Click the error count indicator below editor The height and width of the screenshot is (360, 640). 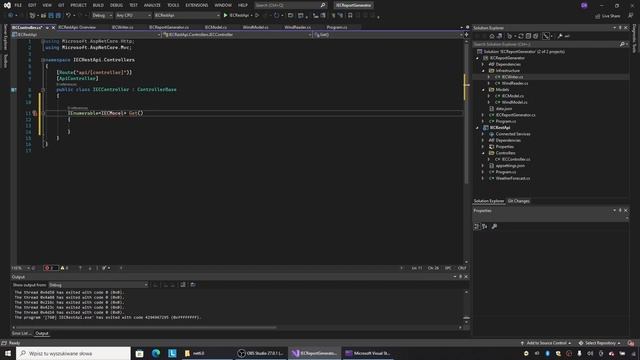pyautogui.click(x=51, y=268)
